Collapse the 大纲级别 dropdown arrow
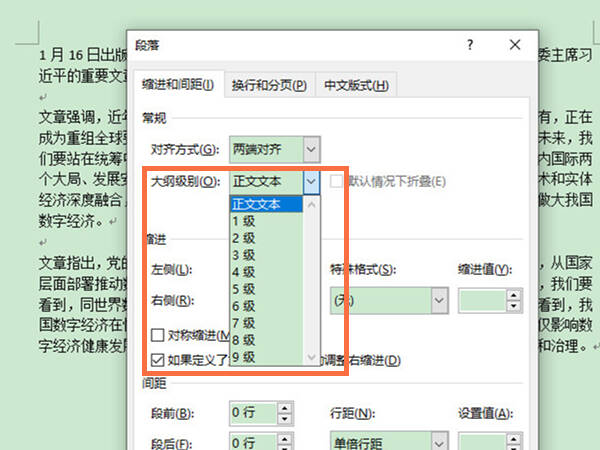The image size is (600, 450). coord(311,181)
